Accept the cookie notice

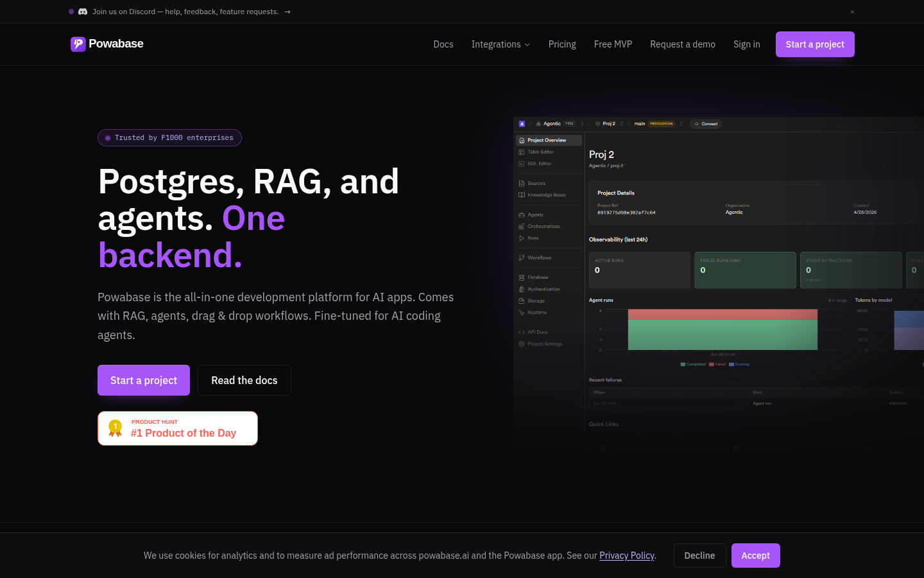[755, 556]
